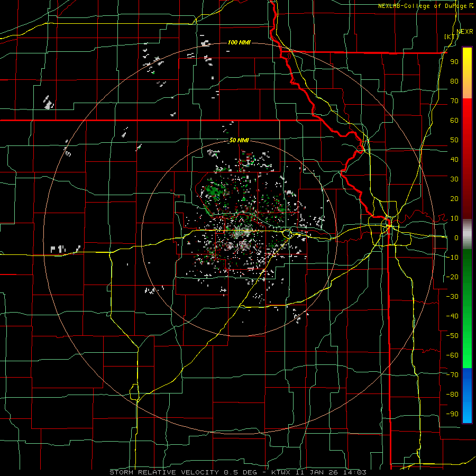476x476 pixels.
Task: Select the -90 color scale tick label
Action: [x=452, y=414]
